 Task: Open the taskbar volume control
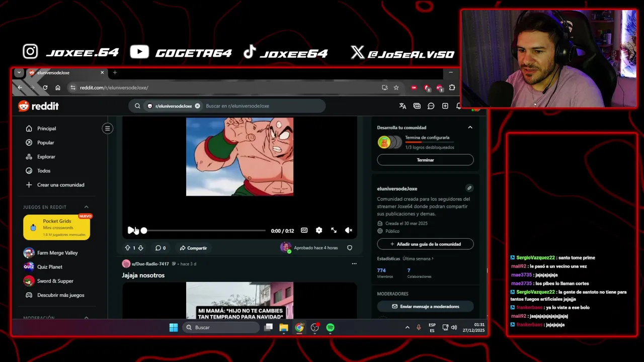tap(454, 327)
